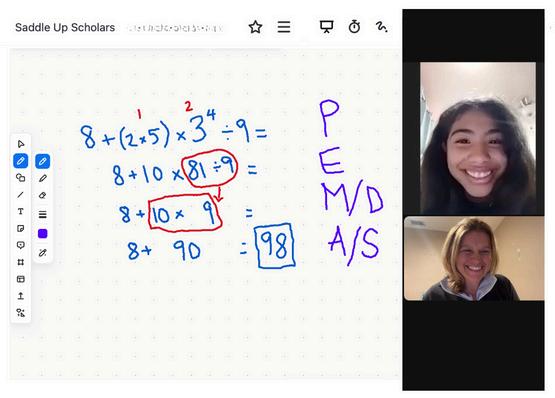Screen dimensions: 555x398
Task: Insert a frame on the canvas
Action: tap(21, 262)
